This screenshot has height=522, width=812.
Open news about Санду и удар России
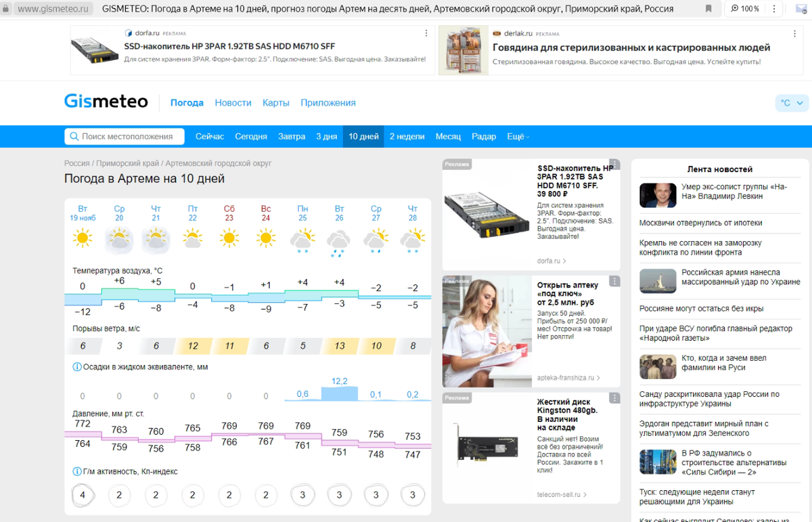point(709,399)
